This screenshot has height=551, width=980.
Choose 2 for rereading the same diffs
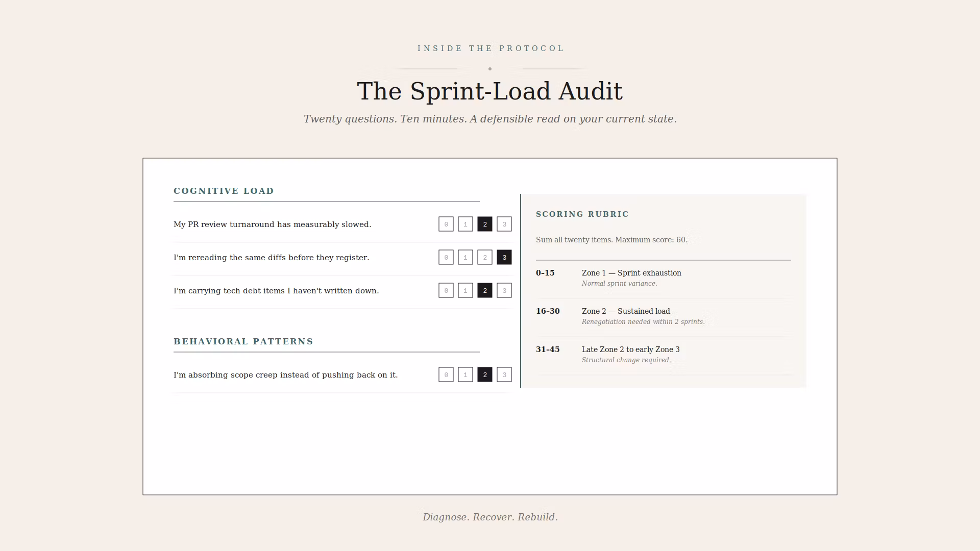(x=484, y=257)
